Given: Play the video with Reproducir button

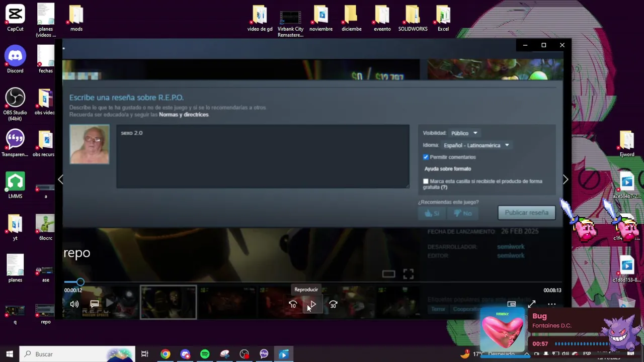Looking at the screenshot, I should click(x=312, y=305).
